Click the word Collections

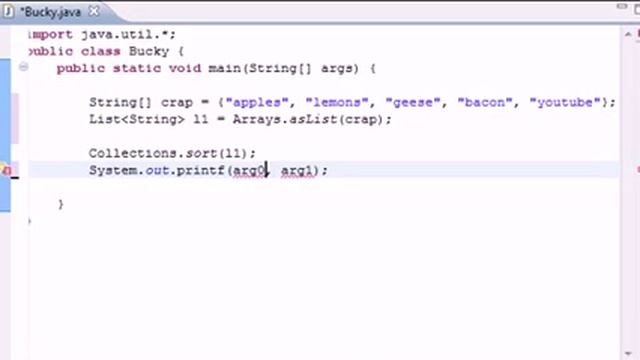[x=133, y=153]
